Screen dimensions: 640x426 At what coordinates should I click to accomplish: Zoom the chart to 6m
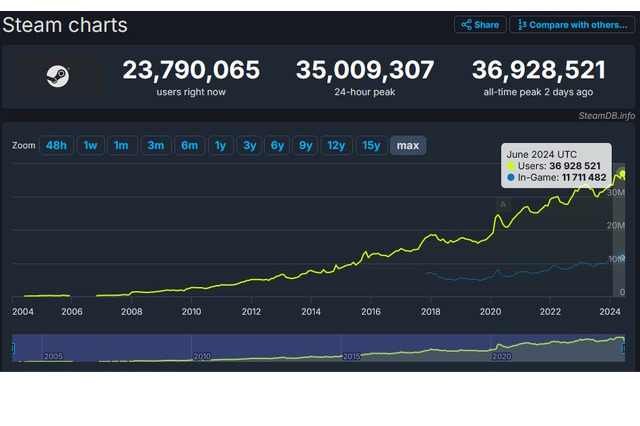pos(188,146)
